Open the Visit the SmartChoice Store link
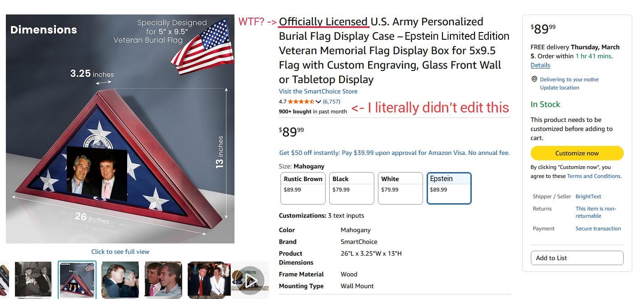644x299 pixels. pyautogui.click(x=318, y=91)
